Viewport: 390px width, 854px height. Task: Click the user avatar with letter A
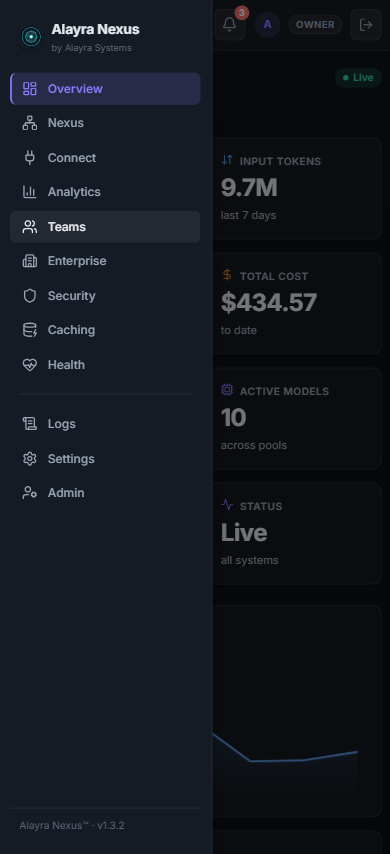click(x=267, y=25)
